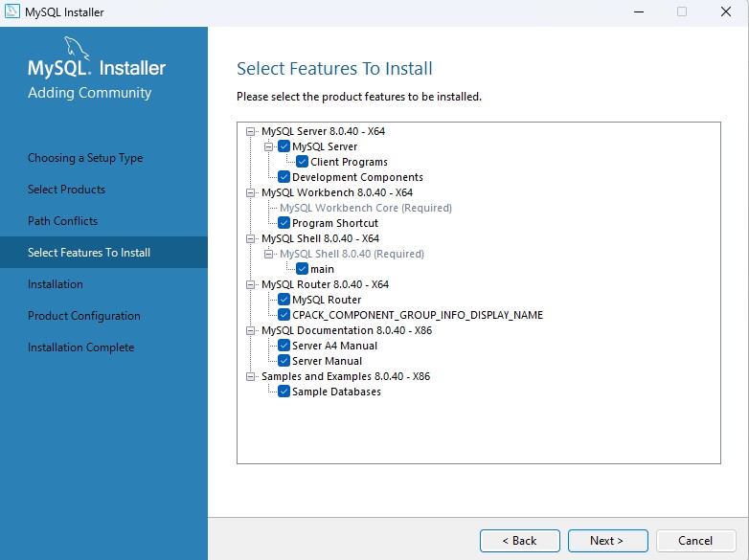Uncheck the main checkbox under MySQL Shell

(x=302, y=269)
